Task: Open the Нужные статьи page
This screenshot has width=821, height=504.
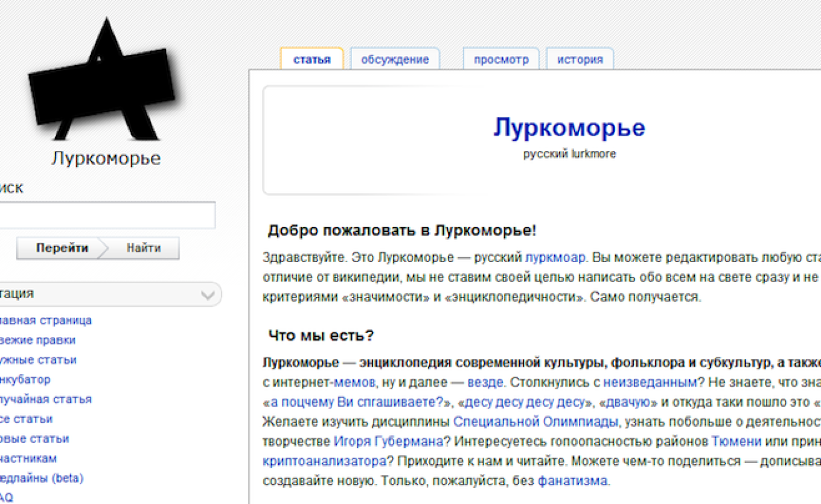Action: [x=37, y=360]
